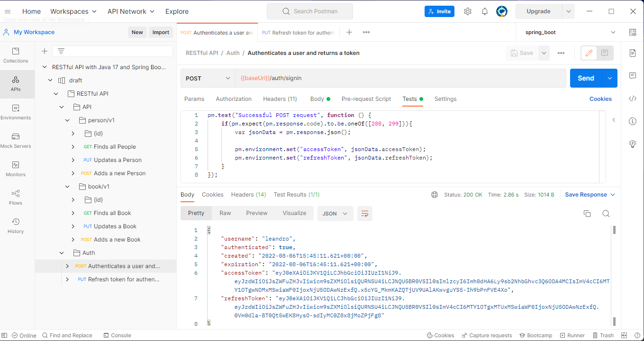Change the POST method dropdown
644x341 pixels.
coord(208,79)
